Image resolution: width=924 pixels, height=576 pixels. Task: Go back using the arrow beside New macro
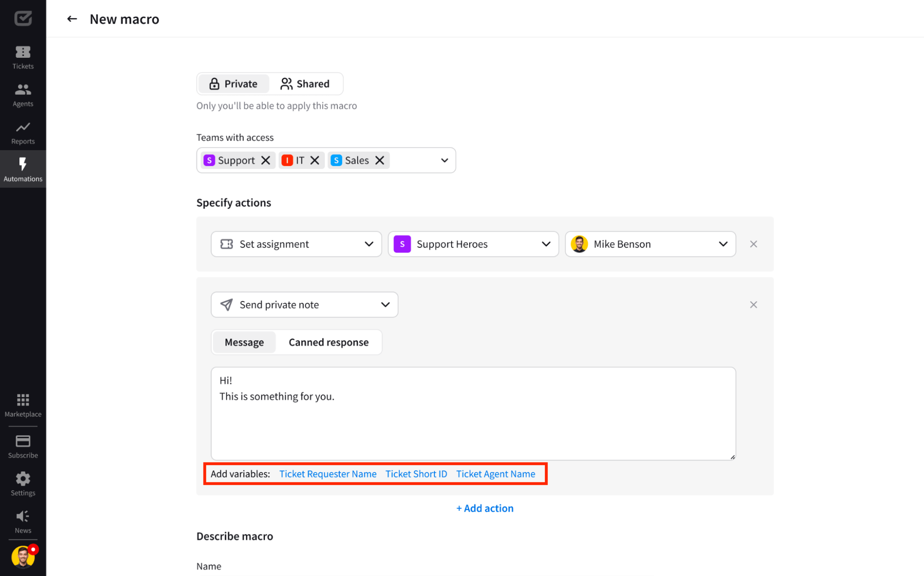(x=72, y=19)
